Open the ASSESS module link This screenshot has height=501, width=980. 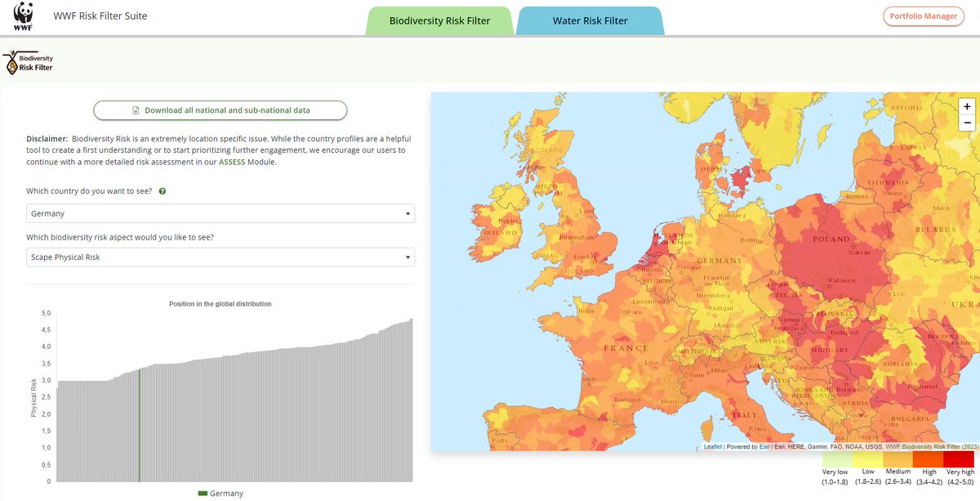pos(232,162)
